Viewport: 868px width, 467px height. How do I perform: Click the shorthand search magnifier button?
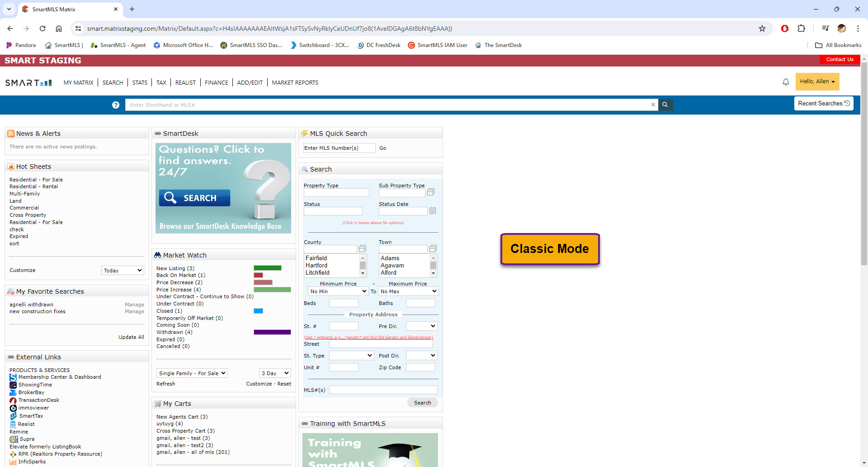click(x=665, y=105)
